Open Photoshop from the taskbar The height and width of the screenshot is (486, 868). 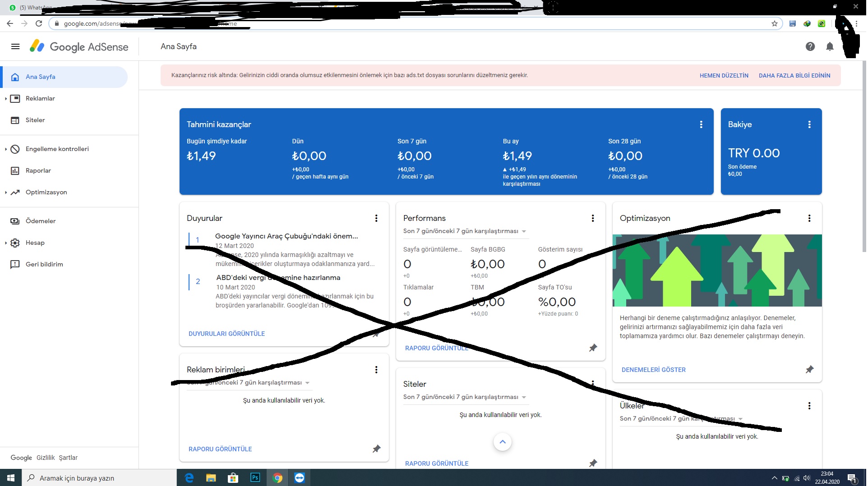tap(255, 478)
